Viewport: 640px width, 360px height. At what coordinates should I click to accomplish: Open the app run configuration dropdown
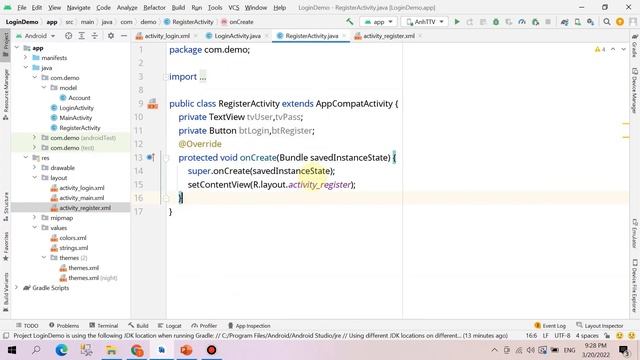(x=378, y=22)
